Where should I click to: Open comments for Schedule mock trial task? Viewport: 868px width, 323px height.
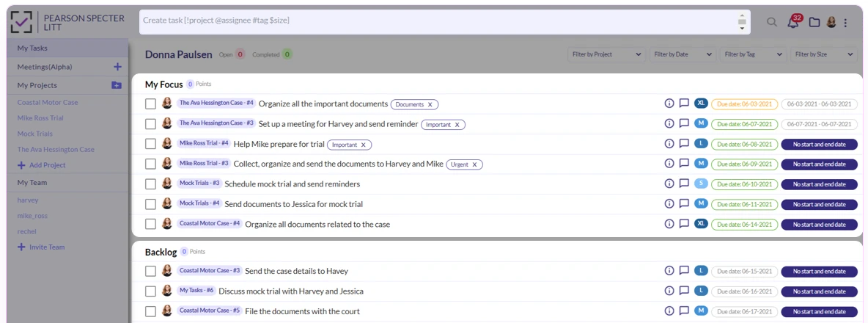pyautogui.click(x=684, y=184)
